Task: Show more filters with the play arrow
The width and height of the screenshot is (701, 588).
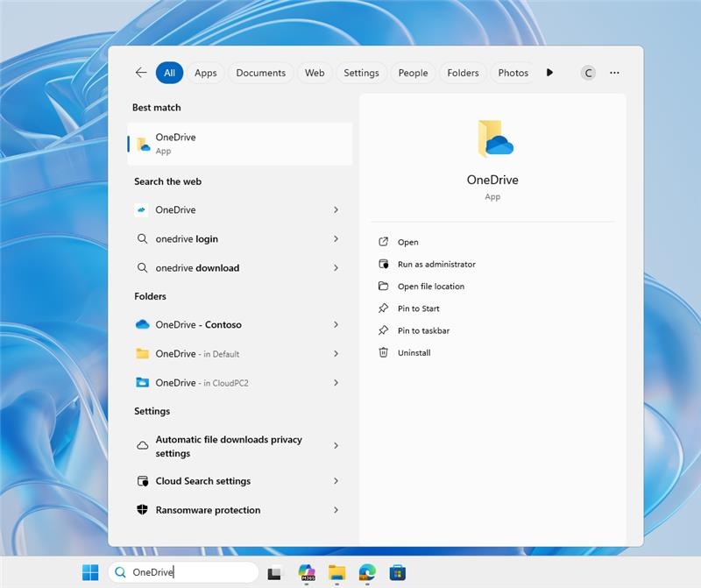Action: point(549,73)
